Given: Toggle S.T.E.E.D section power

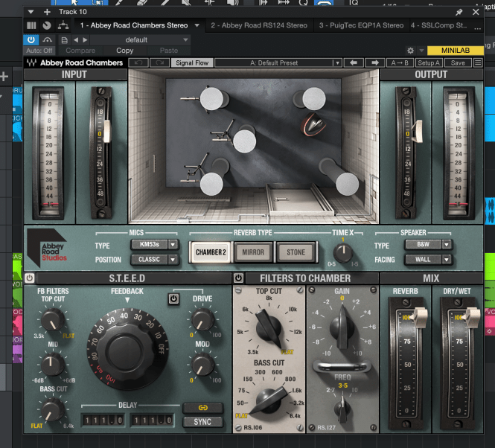Looking at the screenshot, I should coord(29,278).
